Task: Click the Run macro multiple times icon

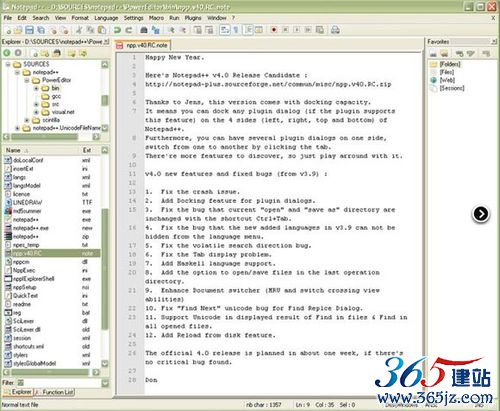Action: (x=308, y=30)
